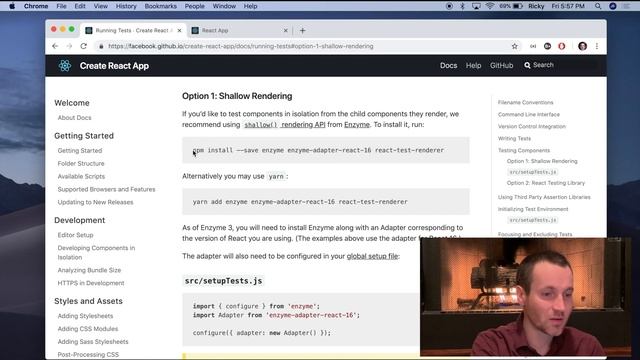This screenshot has height=360, width=640.
Task: Click the address bar URL field
Action: pyautogui.click(x=241, y=46)
